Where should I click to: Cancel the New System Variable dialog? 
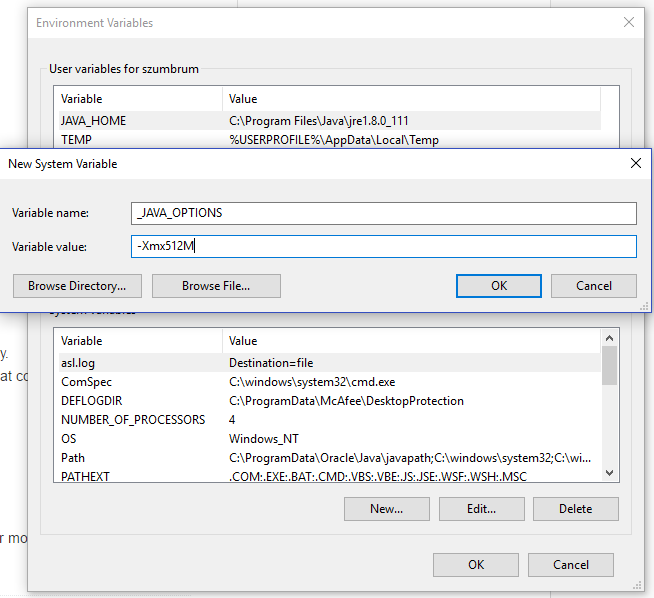[x=593, y=286]
